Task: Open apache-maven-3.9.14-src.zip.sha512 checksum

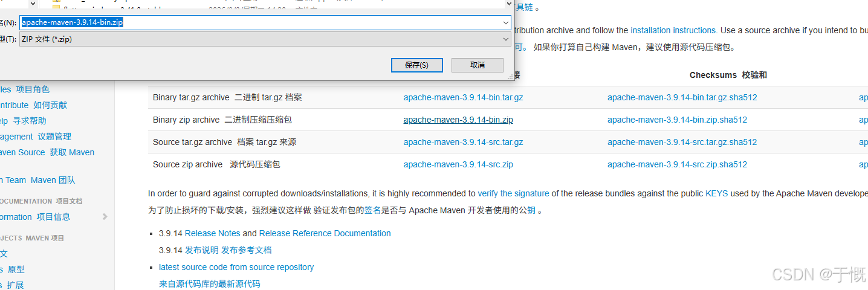Action: (x=678, y=164)
